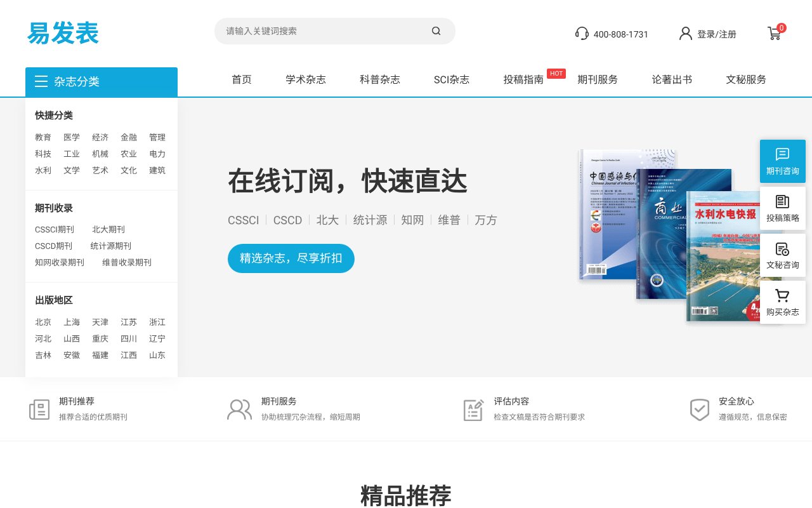Click the user icon next to 登录/注册
Image resolution: width=812 pixels, height=508 pixels.
pos(685,34)
